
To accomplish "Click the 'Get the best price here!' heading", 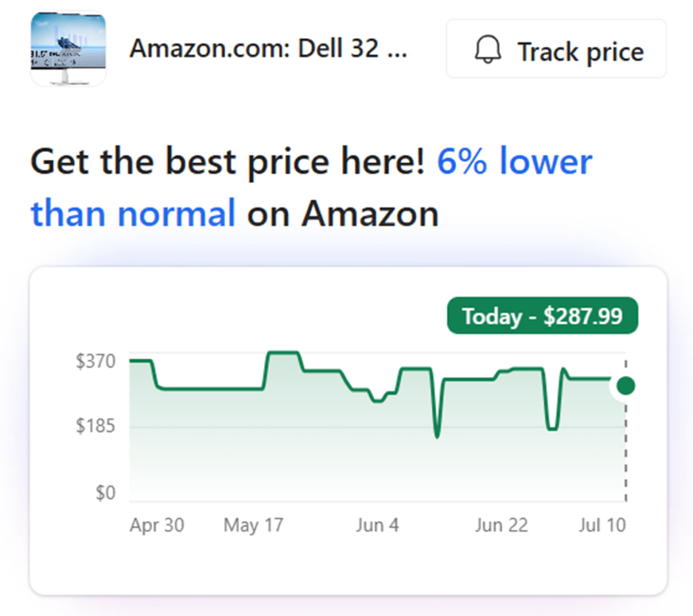I will point(227,162).
